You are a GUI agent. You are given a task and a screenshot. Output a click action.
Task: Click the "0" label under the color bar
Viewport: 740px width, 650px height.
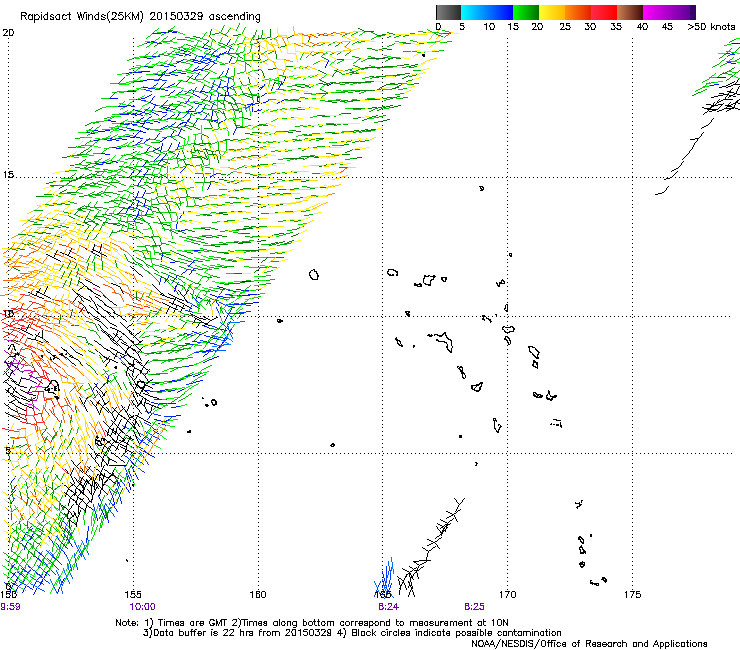(x=438, y=26)
